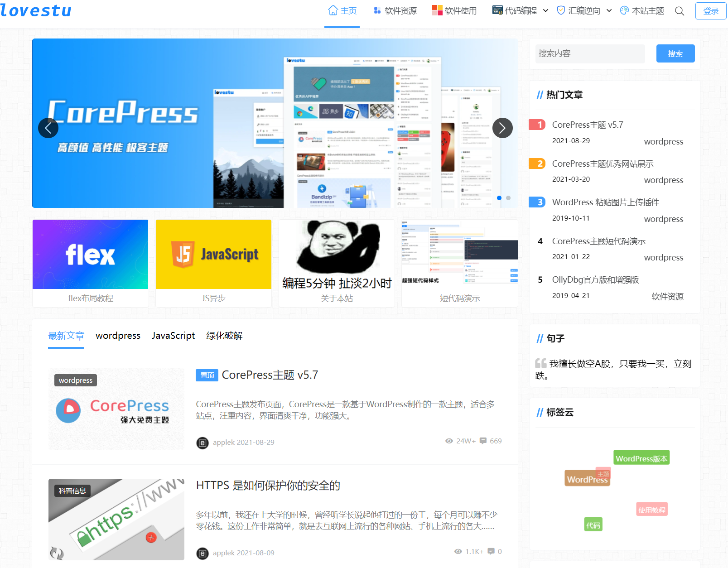The width and height of the screenshot is (728, 568).
Task: Click the view count eye icon beside 24W+
Action: tap(449, 441)
